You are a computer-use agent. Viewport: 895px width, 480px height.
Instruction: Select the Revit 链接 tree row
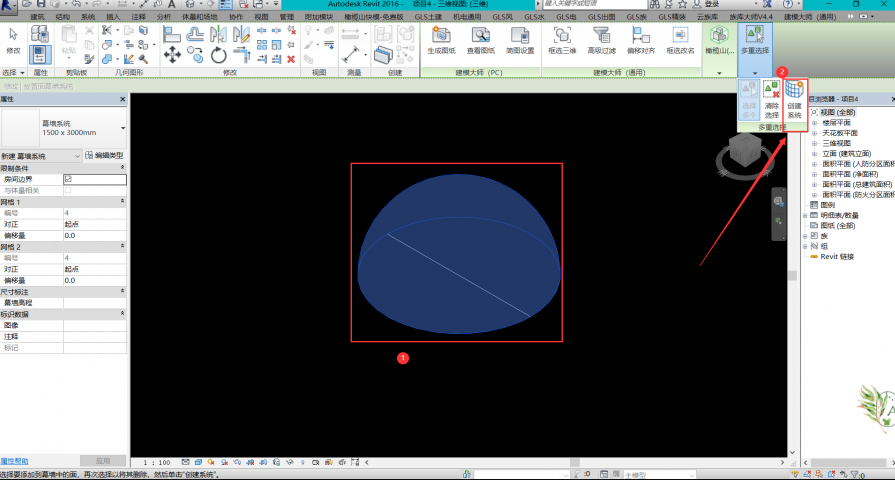point(837,257)
